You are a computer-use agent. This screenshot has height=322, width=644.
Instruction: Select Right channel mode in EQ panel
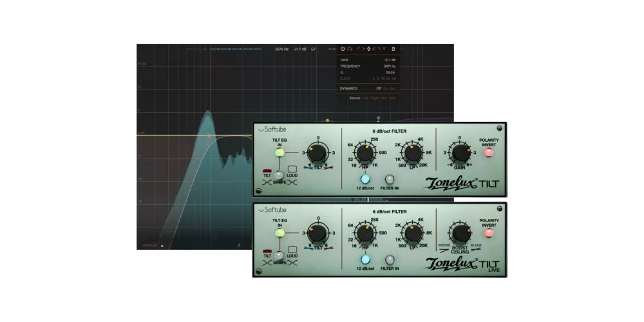pyautogui.click(x=375, y=98)
